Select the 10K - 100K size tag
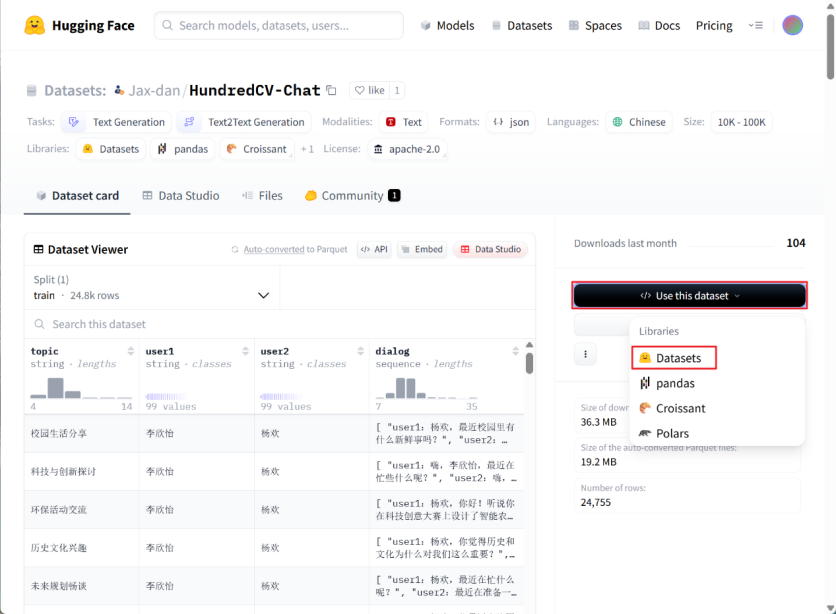Viewport: 836px width, 614px height. coord(741,122)
